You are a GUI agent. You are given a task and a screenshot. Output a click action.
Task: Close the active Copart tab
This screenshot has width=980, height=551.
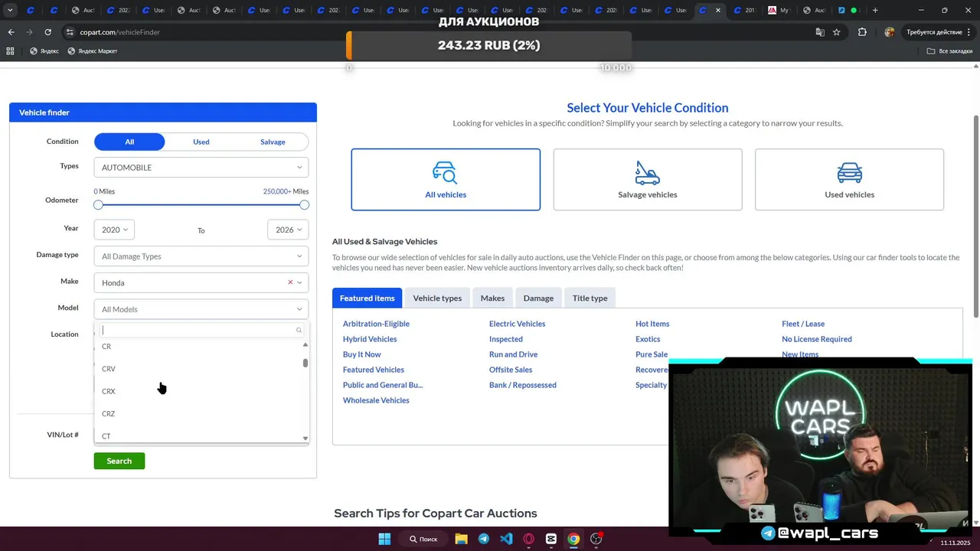tap(717, 11)
